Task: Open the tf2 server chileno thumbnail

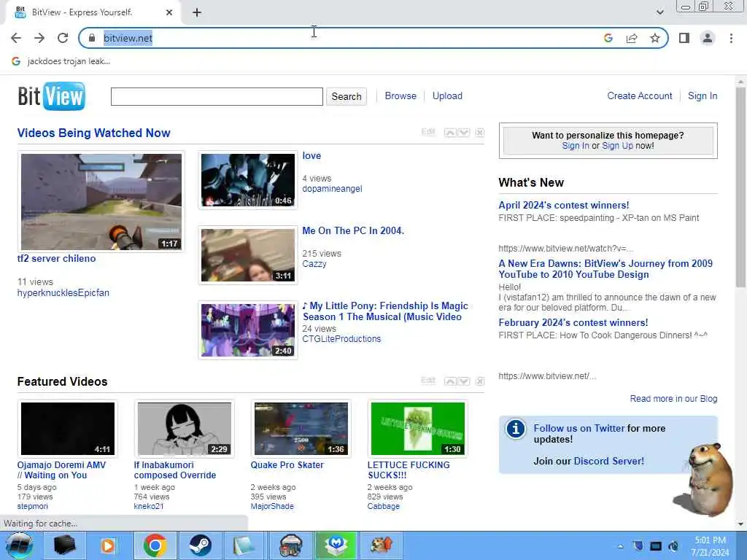Action: point(101,201)
